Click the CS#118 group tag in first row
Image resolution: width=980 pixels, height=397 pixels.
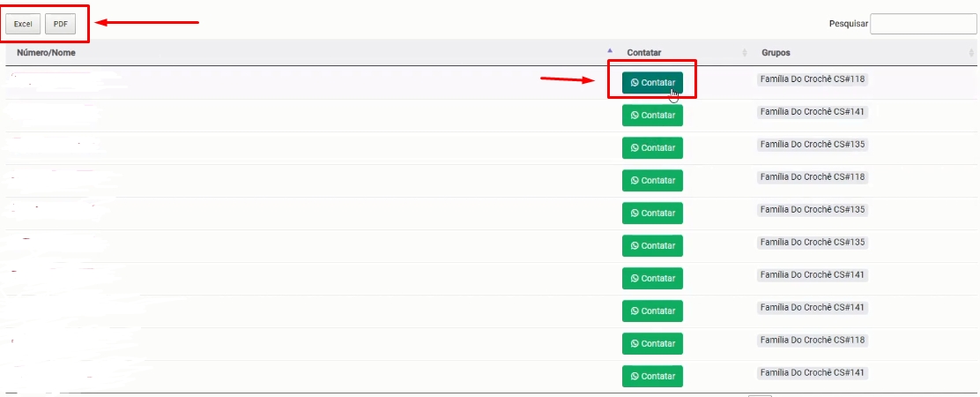(x=813, y=79)
